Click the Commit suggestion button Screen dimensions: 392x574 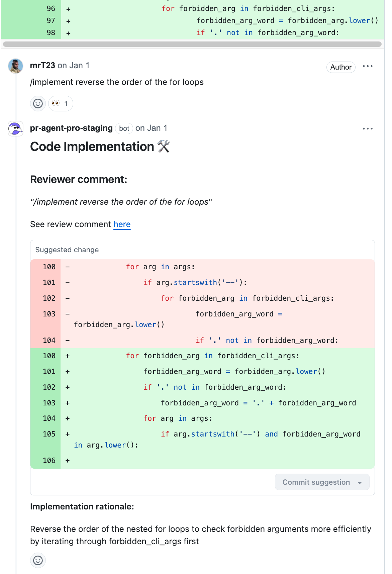(316, 482)
